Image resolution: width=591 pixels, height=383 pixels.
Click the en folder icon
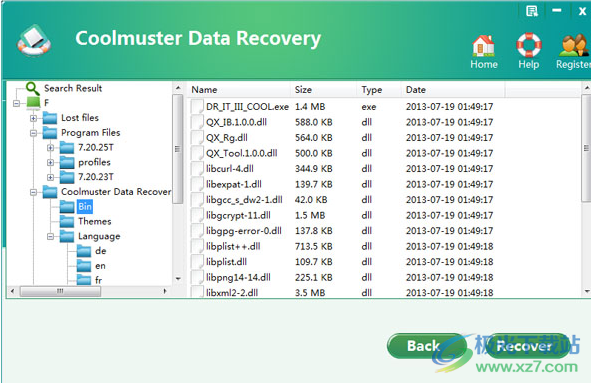[84, 266]
